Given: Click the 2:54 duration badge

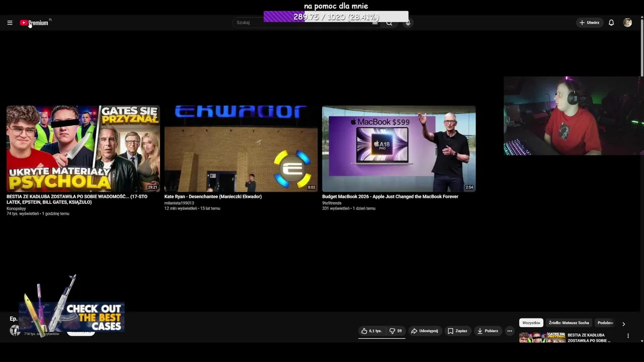Looking at the screenshot, I should (x=469, y=188).
